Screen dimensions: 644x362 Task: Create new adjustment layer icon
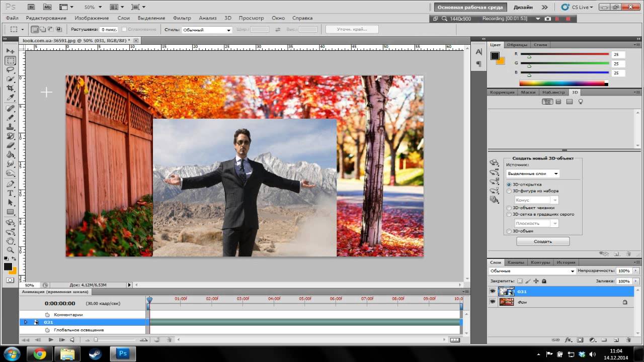592,340
